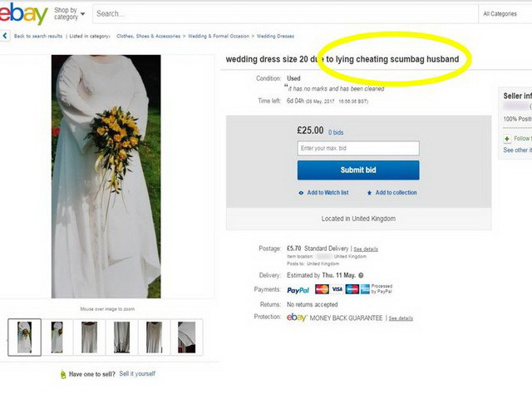This screenshot has height=399, width=532.
Task: Click the eBay logo
Action: (24, 14)
